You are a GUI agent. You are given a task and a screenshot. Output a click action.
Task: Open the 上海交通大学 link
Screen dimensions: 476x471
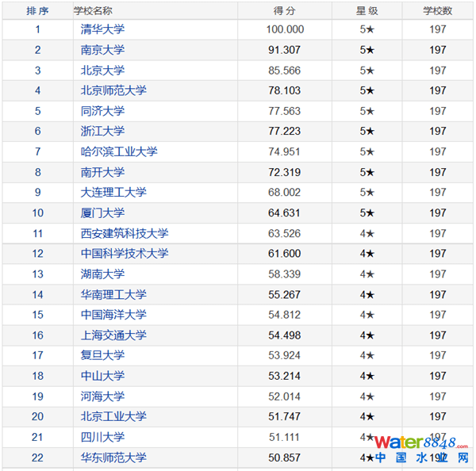click(113, 335)
